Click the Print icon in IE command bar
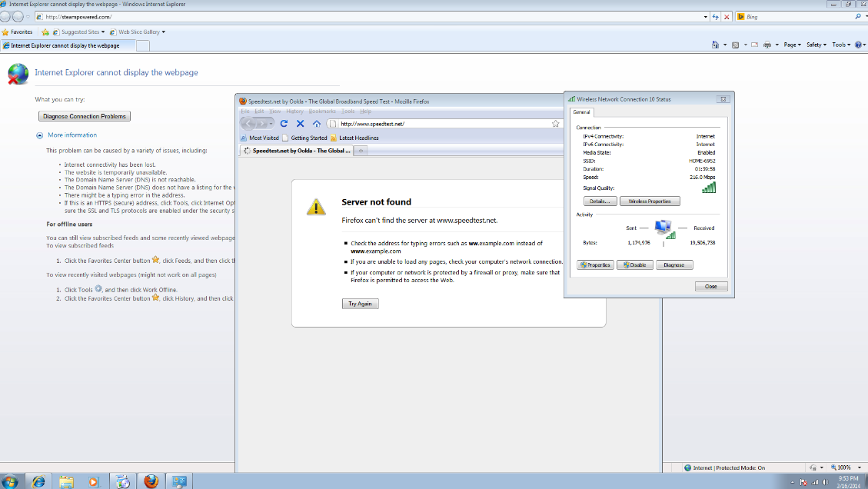Screen dimensions: 868x489 point(767,45)
